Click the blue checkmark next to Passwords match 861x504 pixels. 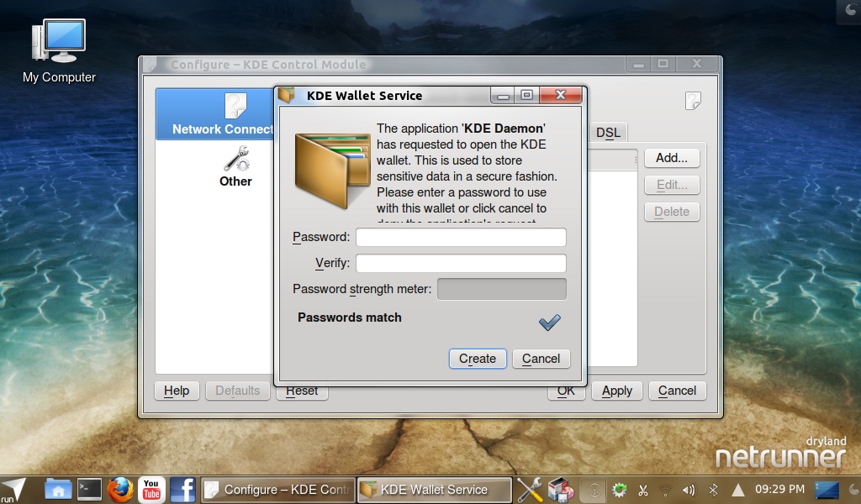[x=550, y=322]
